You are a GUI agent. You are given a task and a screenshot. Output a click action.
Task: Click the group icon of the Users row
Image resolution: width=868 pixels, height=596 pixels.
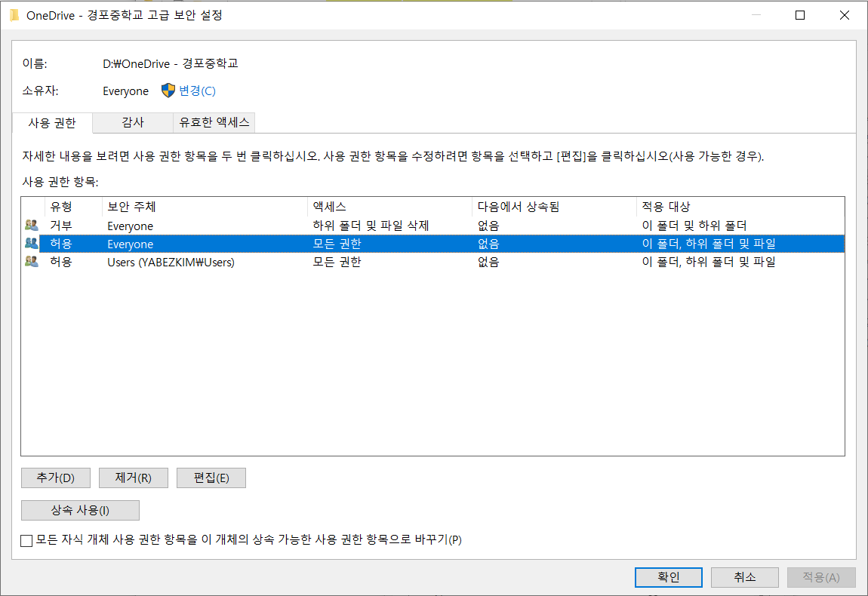pos(32,261)
